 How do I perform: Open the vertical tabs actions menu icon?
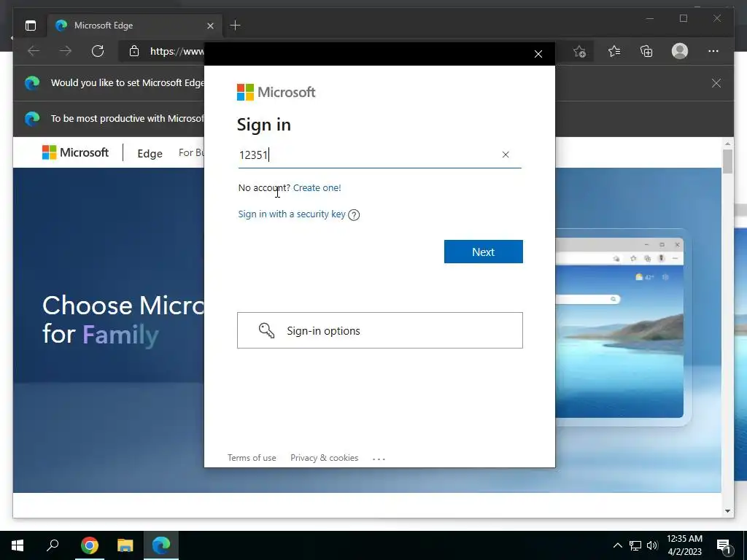coord(31,26)
